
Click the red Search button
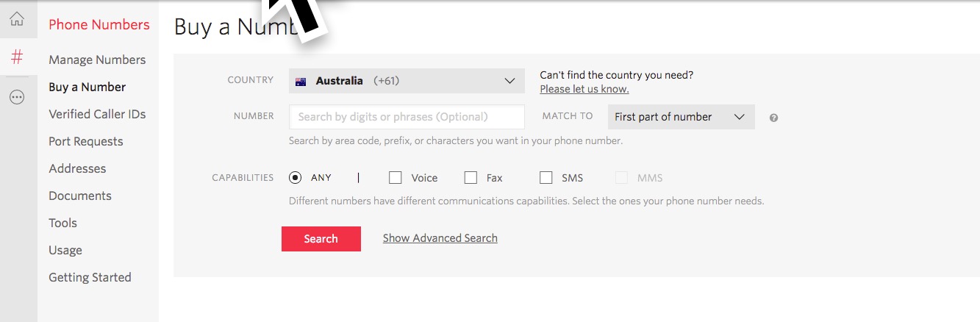[321, 239]
